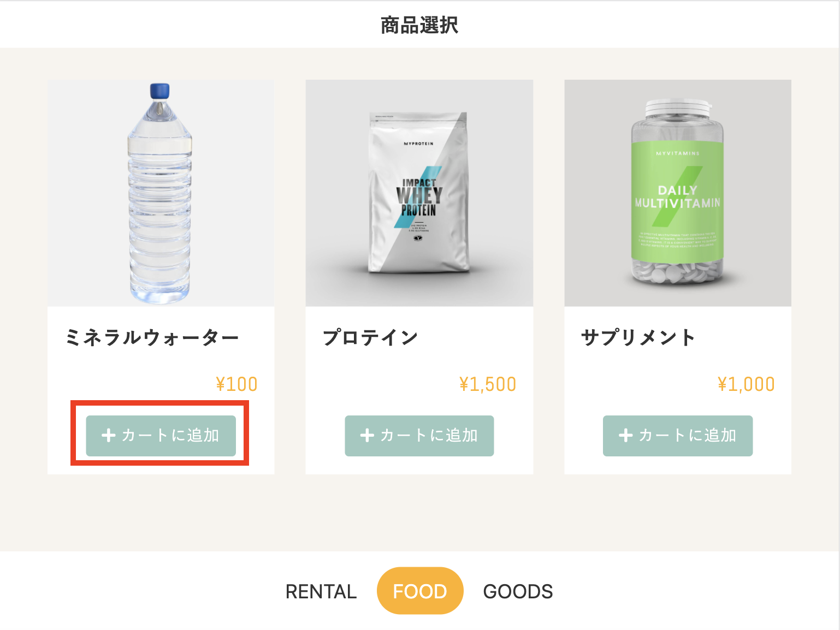The width and height of the screenshot is (840, 630).
Task: Click the plus icon on the mineral water cart button
Action: point(109,436)
